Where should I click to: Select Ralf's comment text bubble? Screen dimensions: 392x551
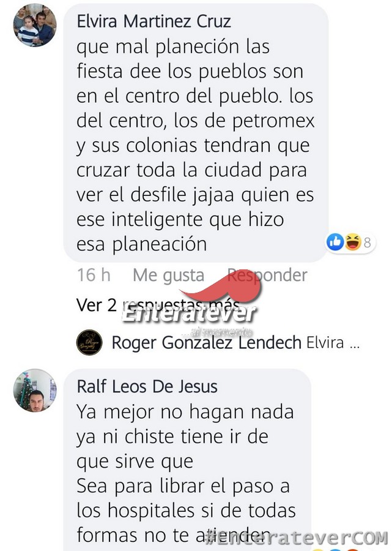187,460
